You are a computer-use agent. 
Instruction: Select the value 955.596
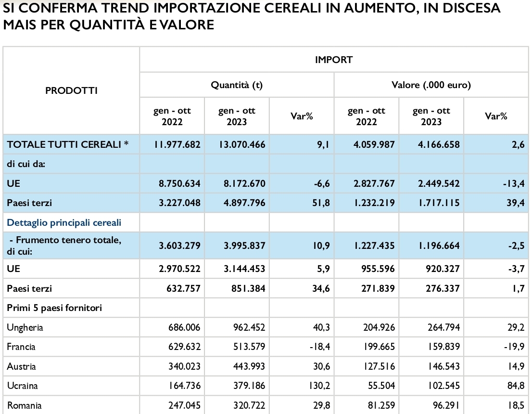pos(378,269)
